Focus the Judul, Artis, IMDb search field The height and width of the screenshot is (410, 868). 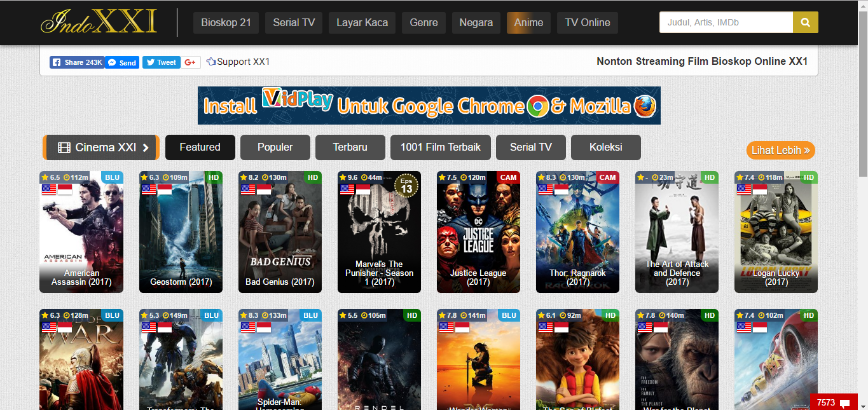[726, 23]
